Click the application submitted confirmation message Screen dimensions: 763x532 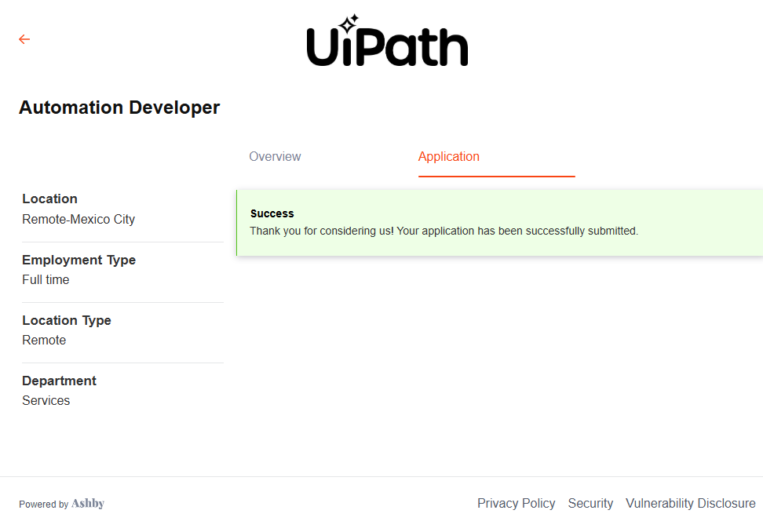point(444,231)
